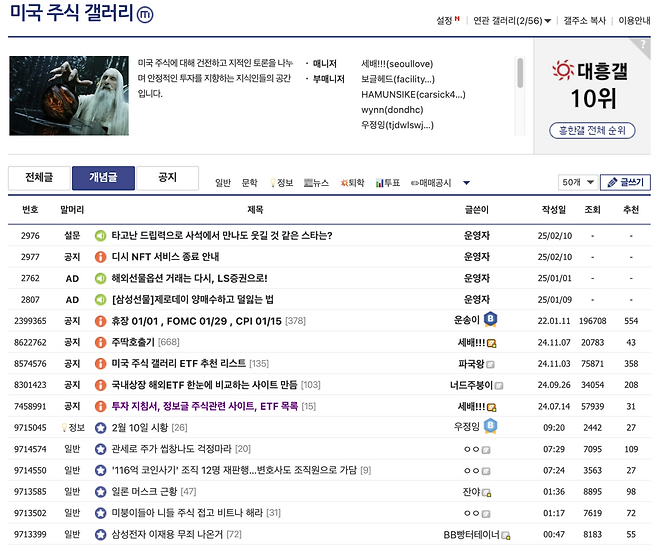Select the 개념글 tab
658x545 pixels.
pyautogui.click(x=103, y=178)
